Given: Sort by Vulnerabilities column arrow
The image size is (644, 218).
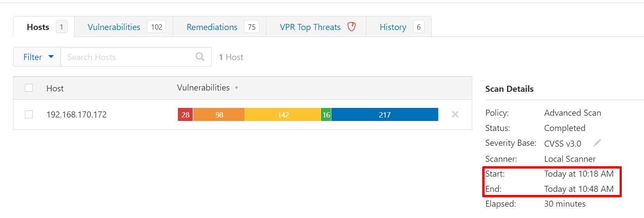Looking at the screenshot, I should pos(236,88).
